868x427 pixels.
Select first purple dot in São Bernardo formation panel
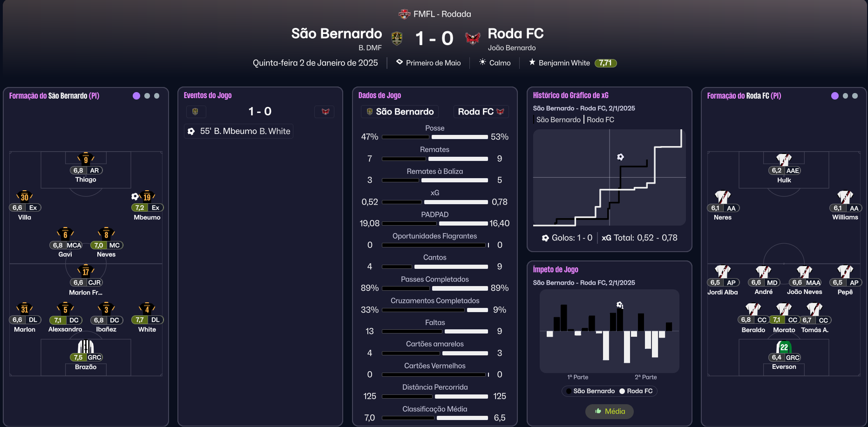pyautogui.click(x=136, y=96)
